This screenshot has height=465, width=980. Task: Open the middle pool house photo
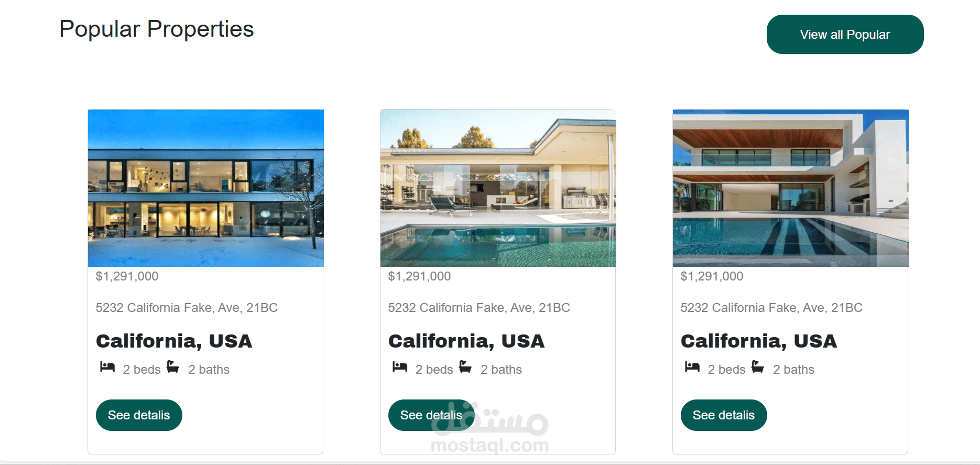(498, 188)
